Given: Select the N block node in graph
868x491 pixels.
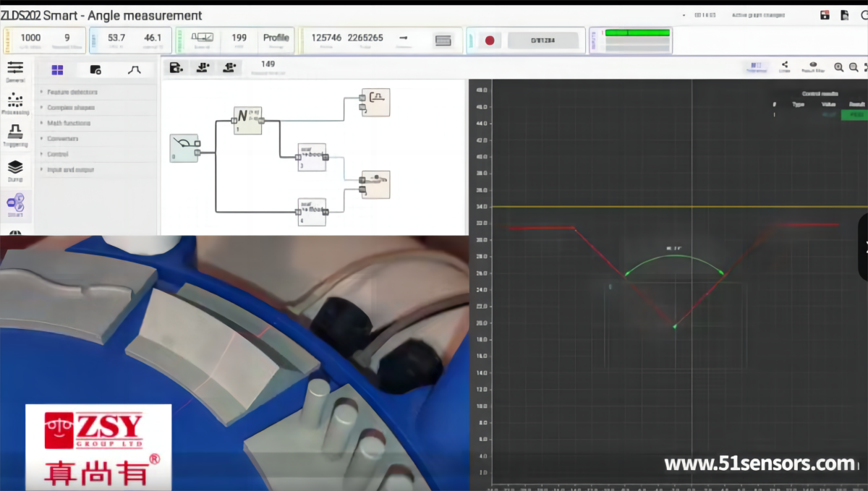Looking at the screenshot, I should 247,119.
